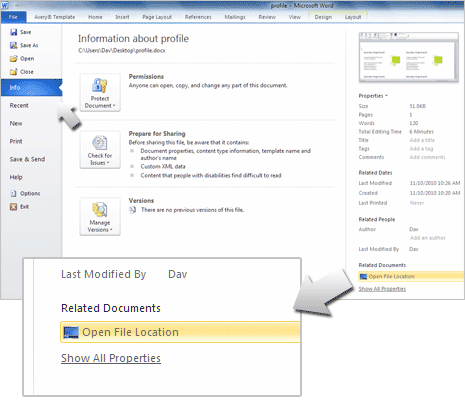Click the document preview thumbnail

tap(409, 57)
